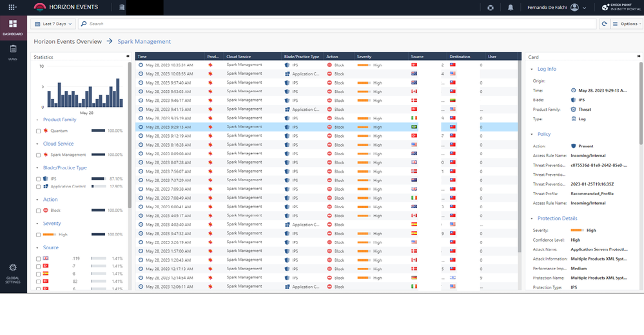Open the user account dropdown arrow
Screen dimensions: 644x335
(584, 8)
